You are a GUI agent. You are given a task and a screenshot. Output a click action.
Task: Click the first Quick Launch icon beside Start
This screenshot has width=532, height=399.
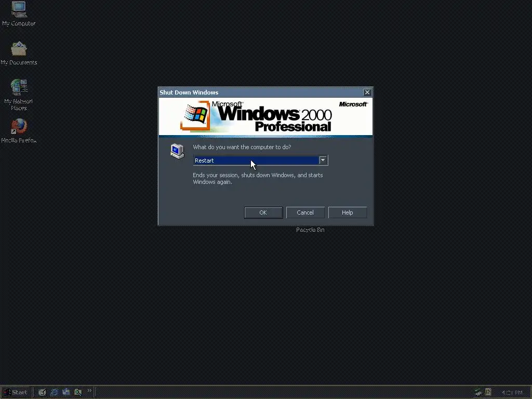(42, 392)
